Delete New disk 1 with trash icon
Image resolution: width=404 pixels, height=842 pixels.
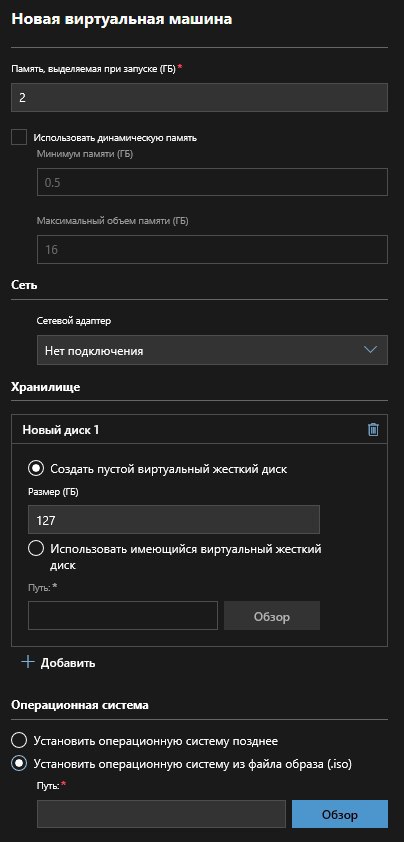(373, 430)
